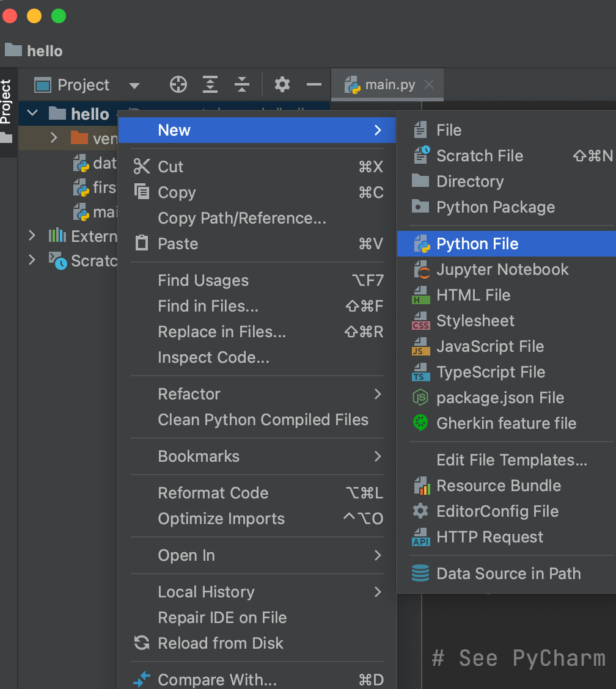Create a new EditorConfig File
Viewport: 616px width, 689px height.
coord(507,511)
